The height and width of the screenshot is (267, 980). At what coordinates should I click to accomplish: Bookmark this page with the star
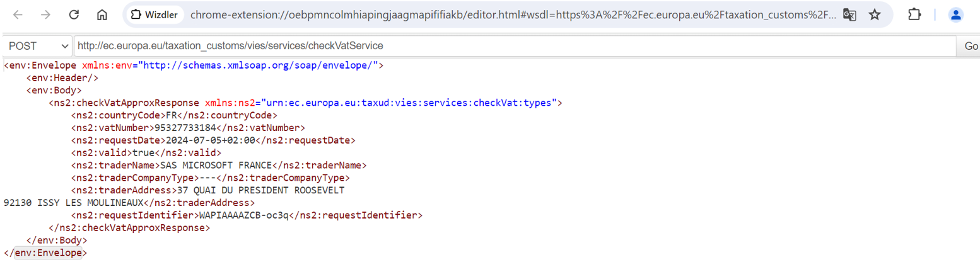click(x=875, y=14)
